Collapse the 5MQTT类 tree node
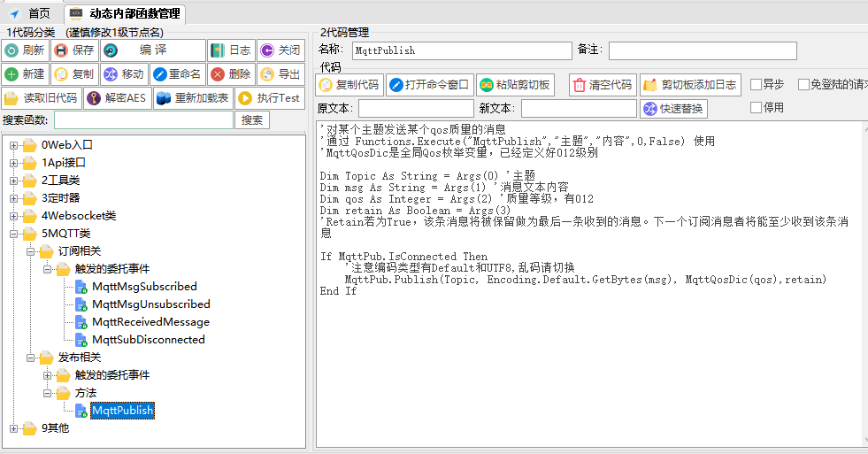This screenshot has width=868, height=454. (14, 235)
